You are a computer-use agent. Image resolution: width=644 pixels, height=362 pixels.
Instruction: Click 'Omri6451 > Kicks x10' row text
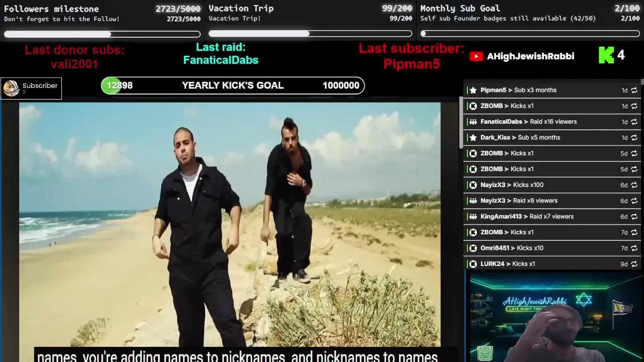coord(512,248)
